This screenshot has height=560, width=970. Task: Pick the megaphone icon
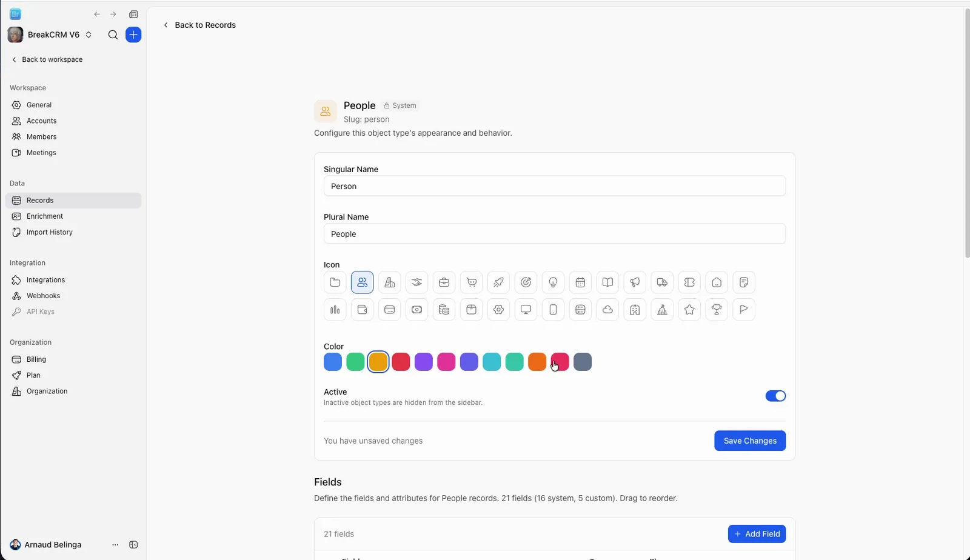tap(635, 282)
